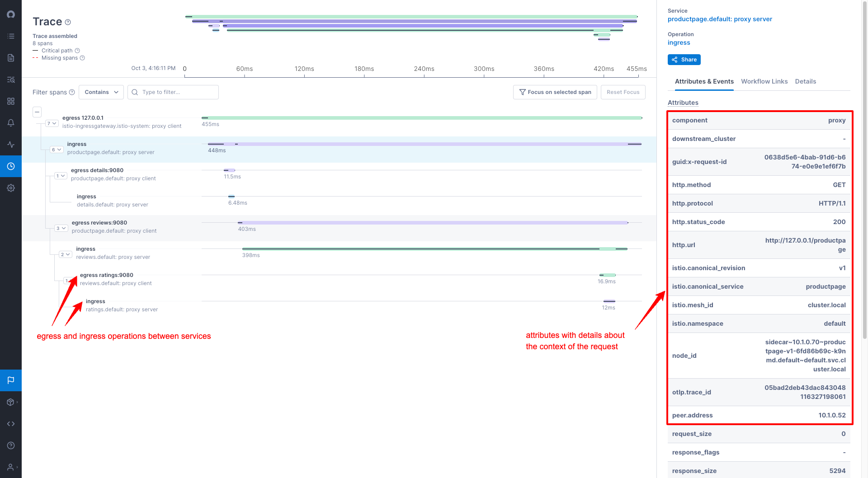Click the info icon next to Critical path
Screen dimensions: 868x478
click(x=77, y=51)
